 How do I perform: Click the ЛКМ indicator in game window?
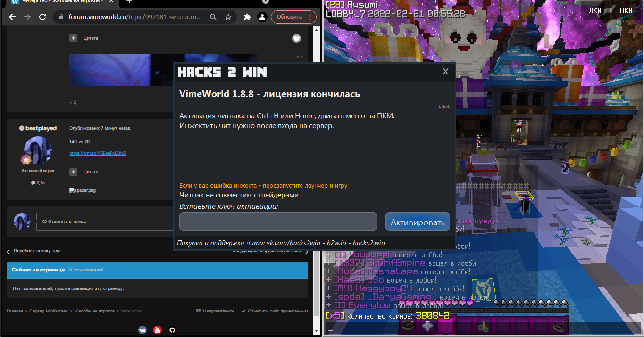click(596, 10)
